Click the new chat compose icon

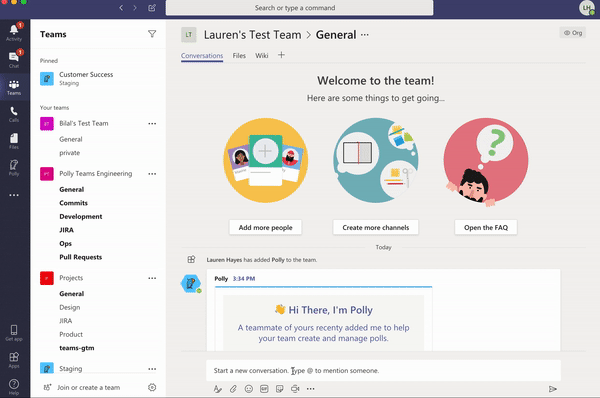point(152,8)
